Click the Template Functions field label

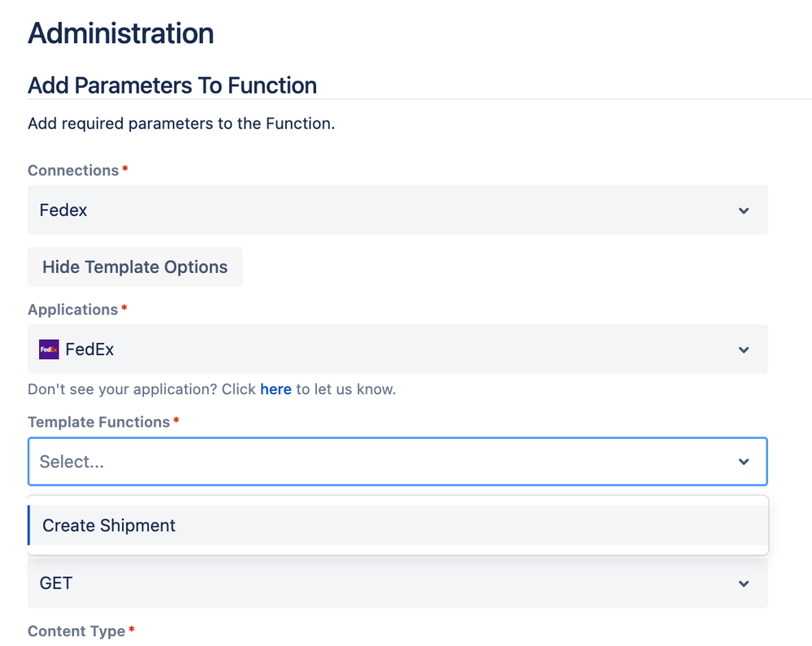(x=99, y=422)
